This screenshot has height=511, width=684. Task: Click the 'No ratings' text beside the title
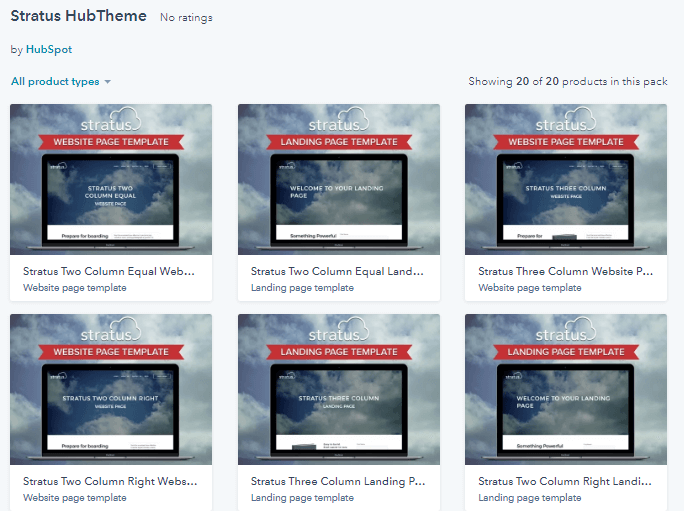pos(186,17)
